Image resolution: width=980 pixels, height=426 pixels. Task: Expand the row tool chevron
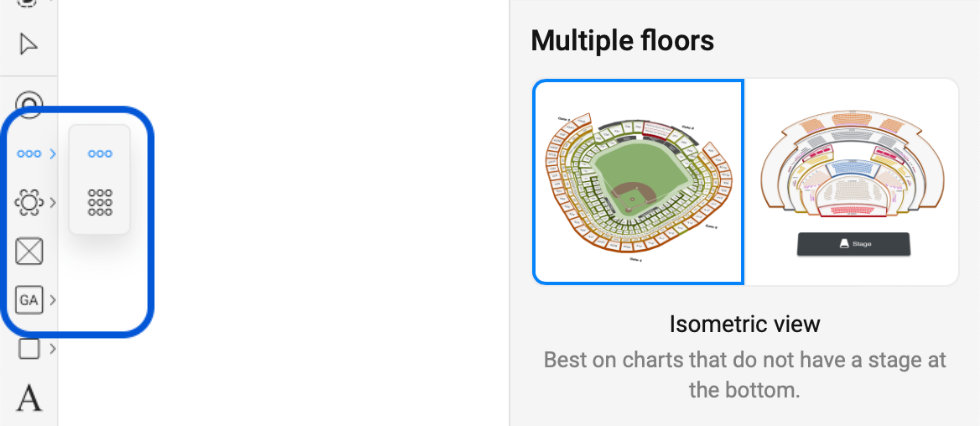click(52, 153)
